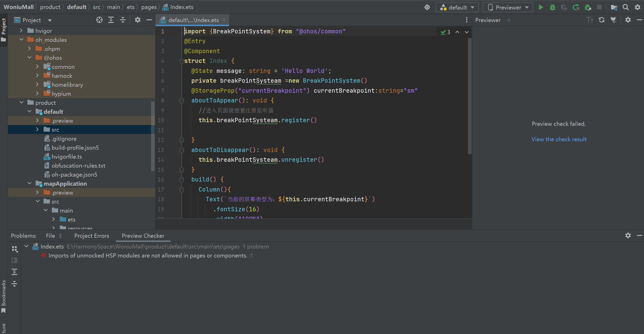Start debugging with the bug icon

pyautogui.click(x=552, y=7)
